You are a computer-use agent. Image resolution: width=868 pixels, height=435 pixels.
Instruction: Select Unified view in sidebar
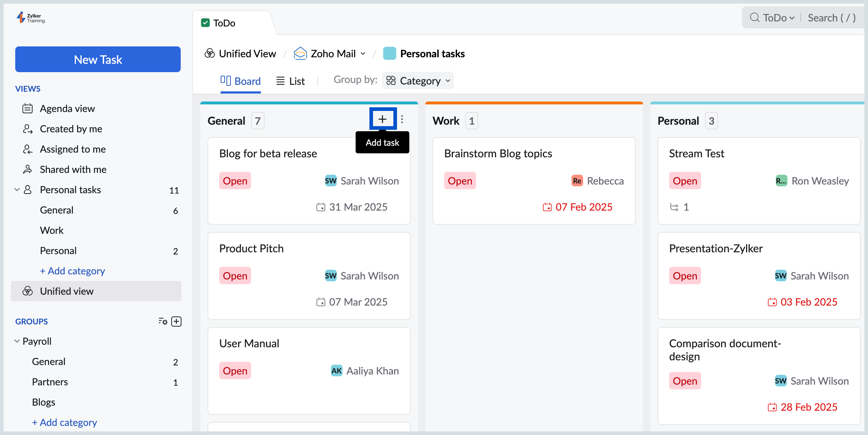[x=96, y=291]
